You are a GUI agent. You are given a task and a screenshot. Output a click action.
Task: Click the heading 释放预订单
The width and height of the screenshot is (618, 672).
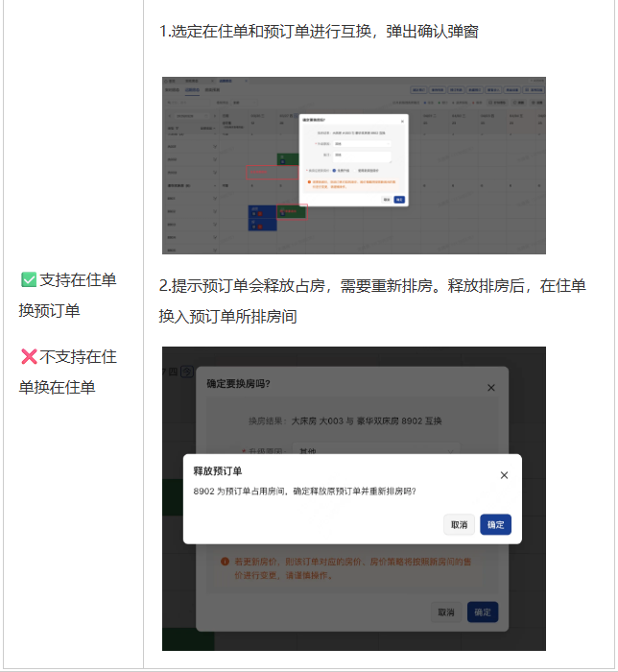click(x=218, y=471)
